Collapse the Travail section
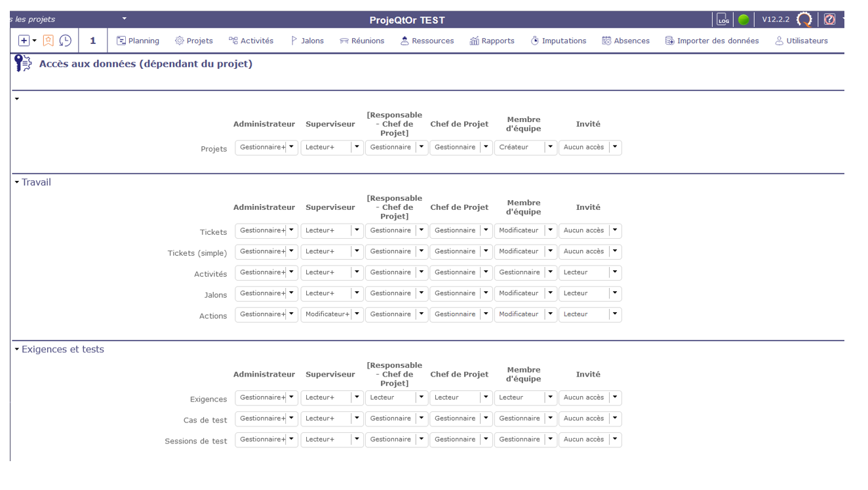The height and width of the screenshot is (490, 868). (x=18, y=182)
